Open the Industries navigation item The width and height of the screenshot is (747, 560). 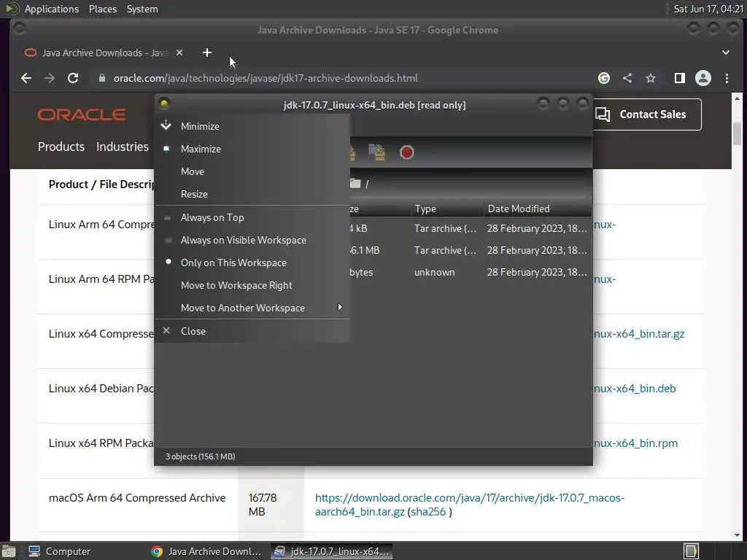[x=123, y=147]
